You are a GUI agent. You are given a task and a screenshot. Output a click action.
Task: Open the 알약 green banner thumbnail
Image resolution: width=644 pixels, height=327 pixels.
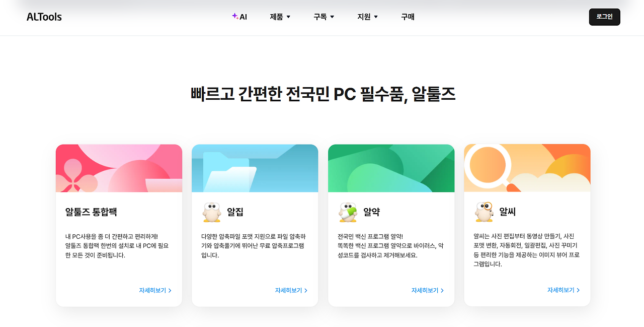[x=391, y=168]
